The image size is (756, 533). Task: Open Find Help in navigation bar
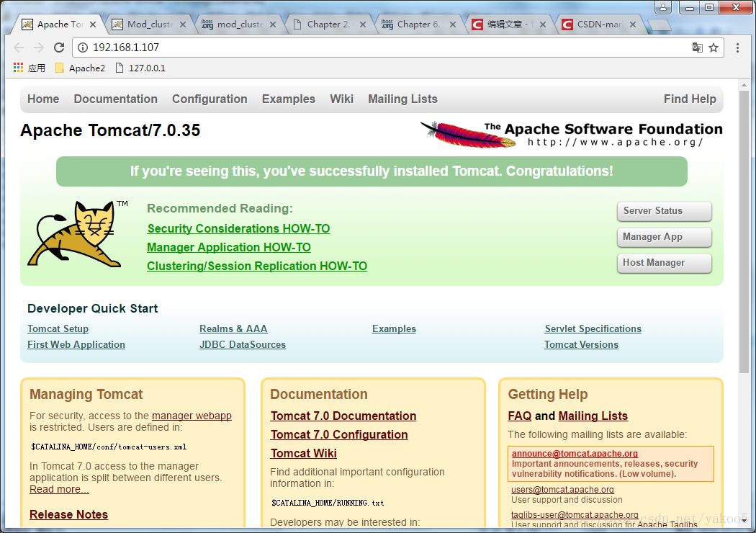[x=690, y=99]
